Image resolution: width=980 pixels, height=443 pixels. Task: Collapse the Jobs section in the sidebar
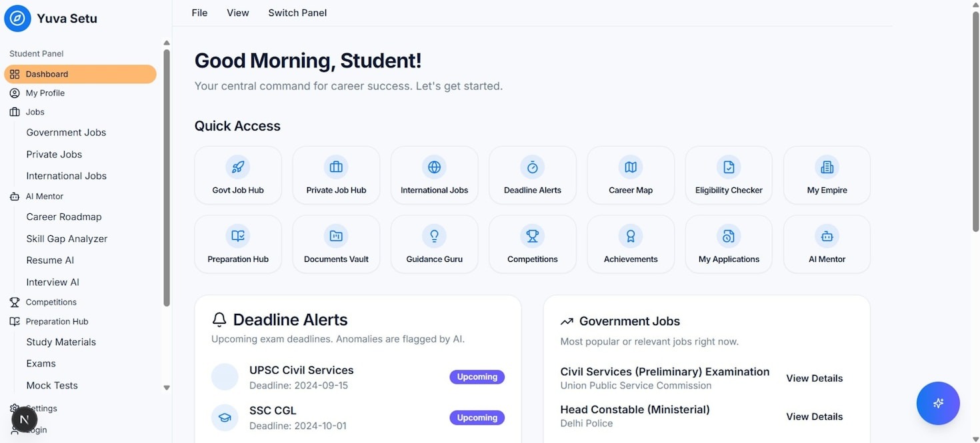click(x=35, y=111)
